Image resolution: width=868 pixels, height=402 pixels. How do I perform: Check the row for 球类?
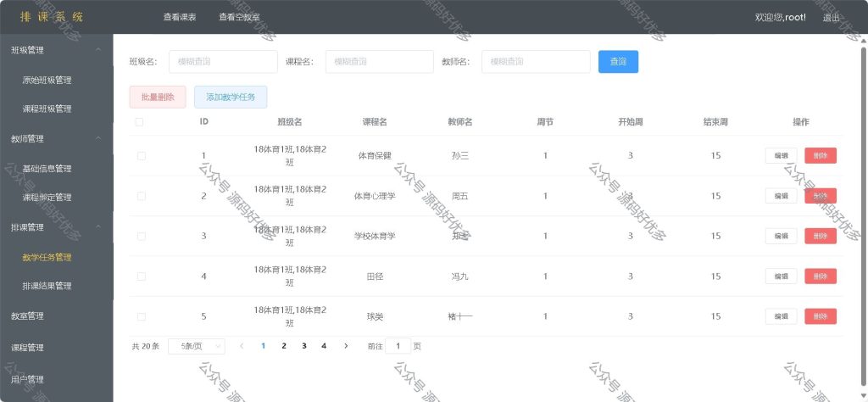(142, 316)
